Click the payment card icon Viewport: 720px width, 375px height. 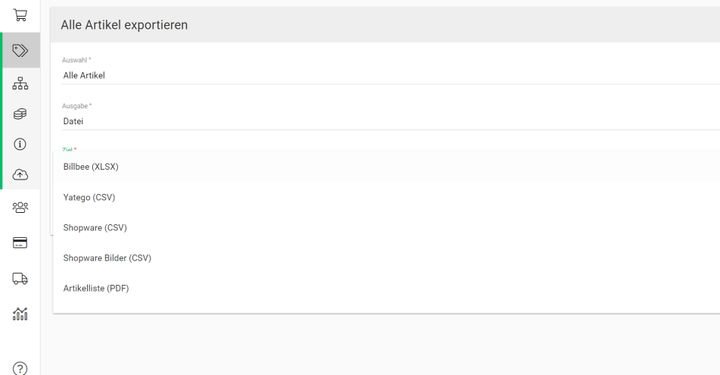[20, 242]
